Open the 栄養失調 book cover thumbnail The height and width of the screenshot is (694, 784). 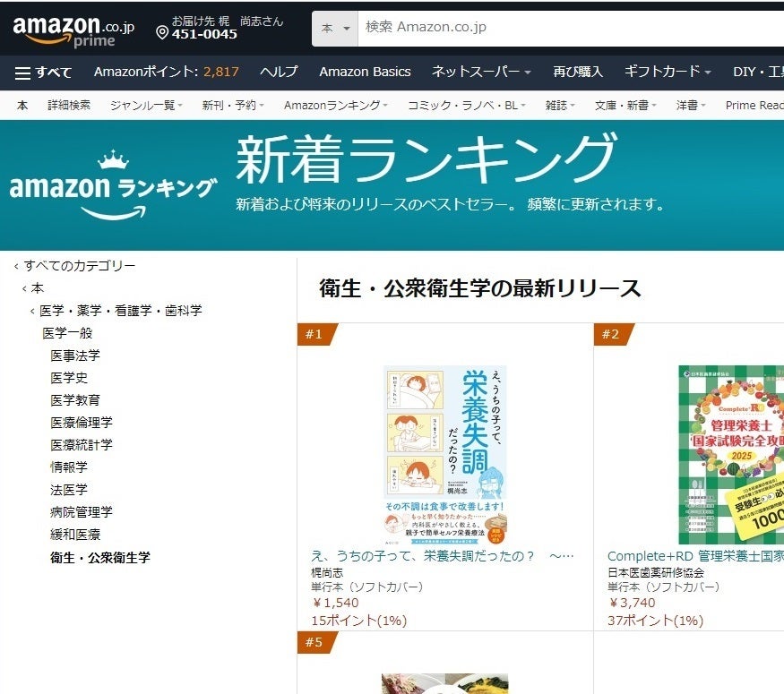(x=445, y=455)
